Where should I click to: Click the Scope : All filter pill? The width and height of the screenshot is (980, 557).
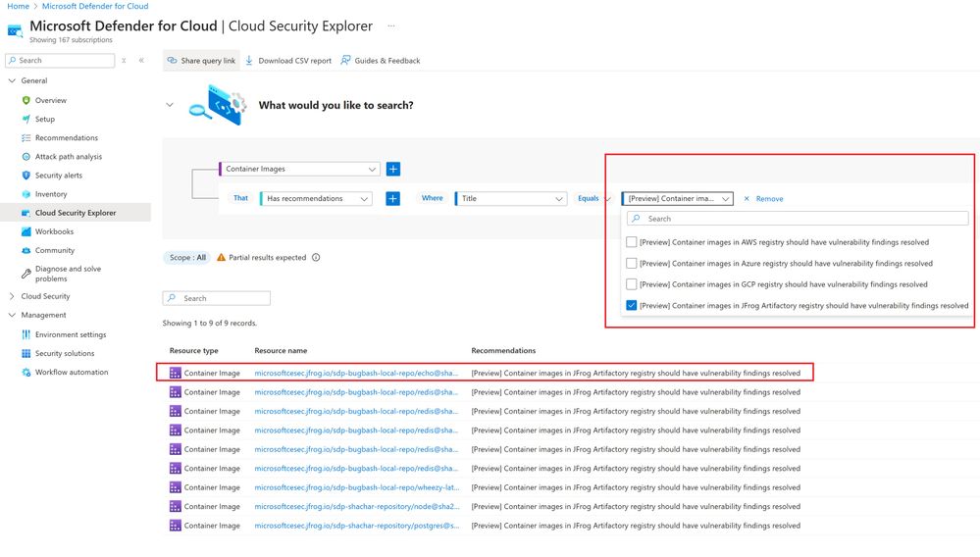click(x=187, y=257)
